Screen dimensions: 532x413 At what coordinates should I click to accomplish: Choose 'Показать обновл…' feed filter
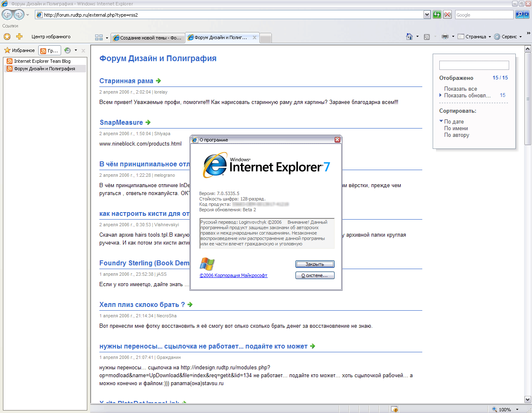468,95
